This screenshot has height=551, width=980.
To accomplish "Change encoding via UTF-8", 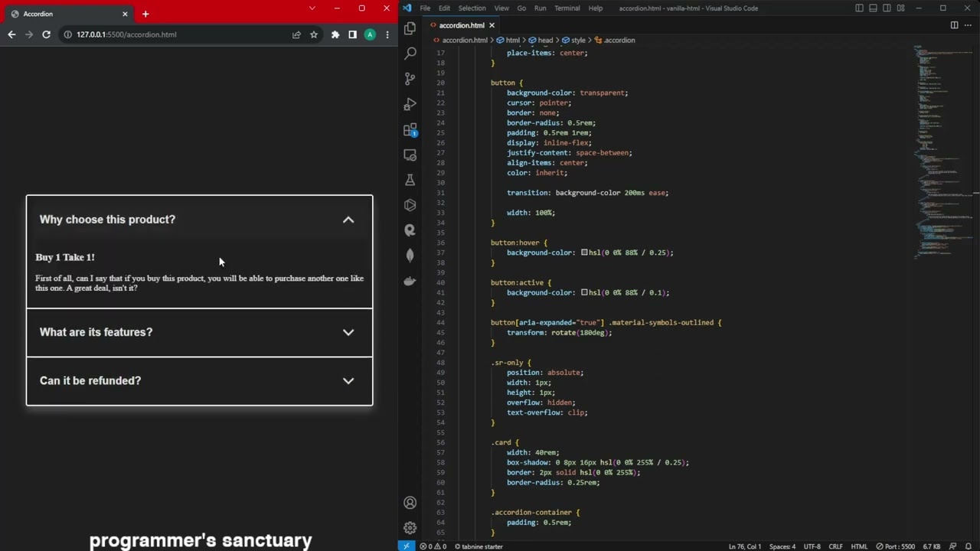I will (x=812, y=546).
